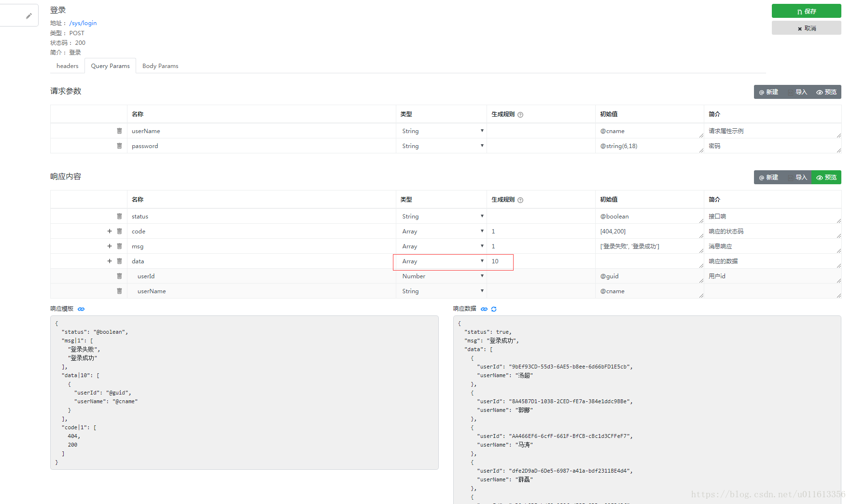Select the Query Params tab
Image resolution: width=851 pixels, height=504 pixels.
(110, 66)
